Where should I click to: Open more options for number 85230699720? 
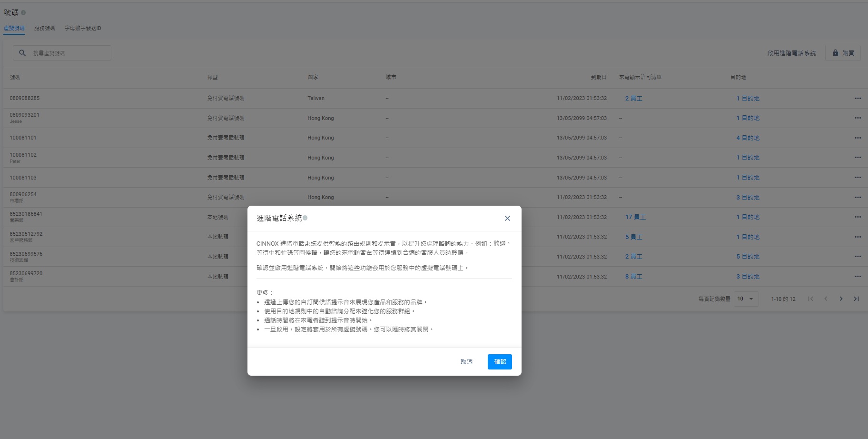click(x=858, y=277)
